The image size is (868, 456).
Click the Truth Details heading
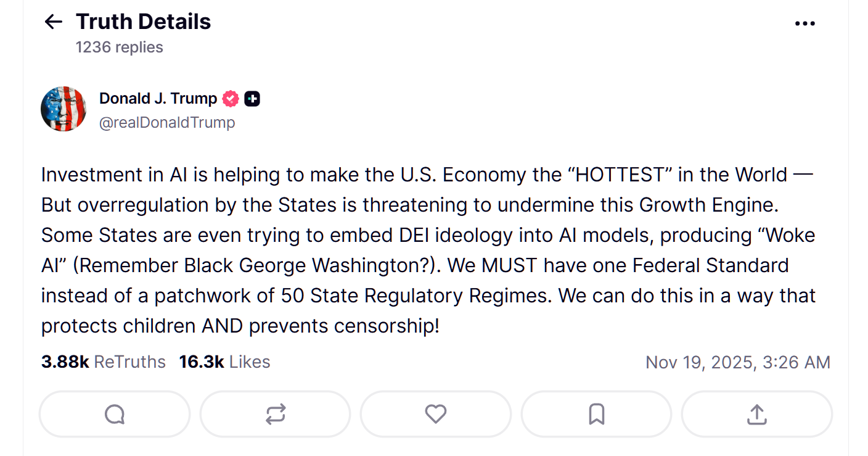point(143,22)
